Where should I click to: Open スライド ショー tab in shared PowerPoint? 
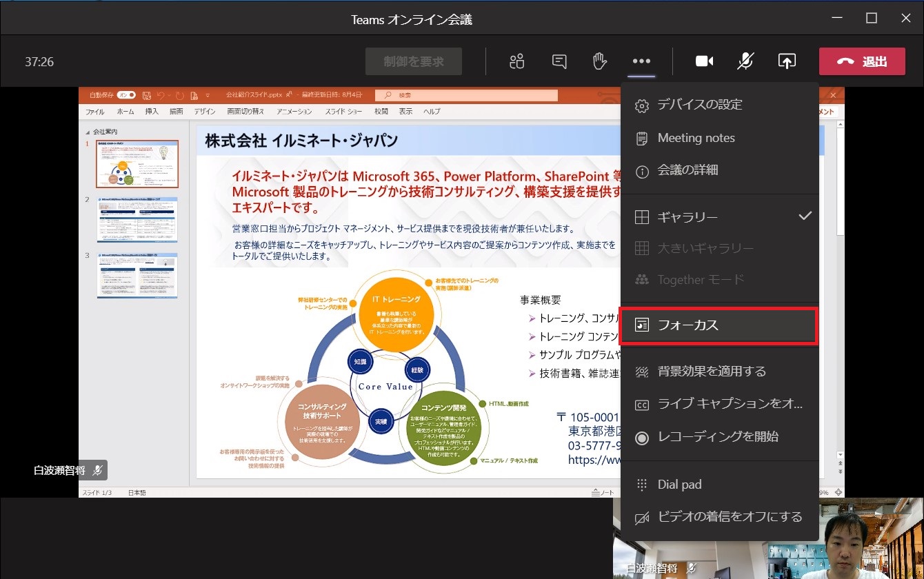pyautogui.click(x=343, y=111)
